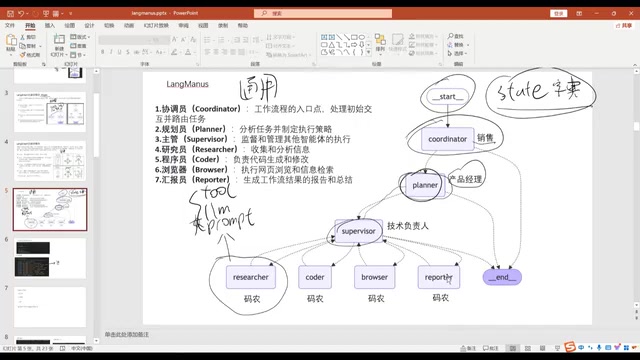Select the oval shape in shapes gallery
The image size is (640, 360).
coord(362,37)
